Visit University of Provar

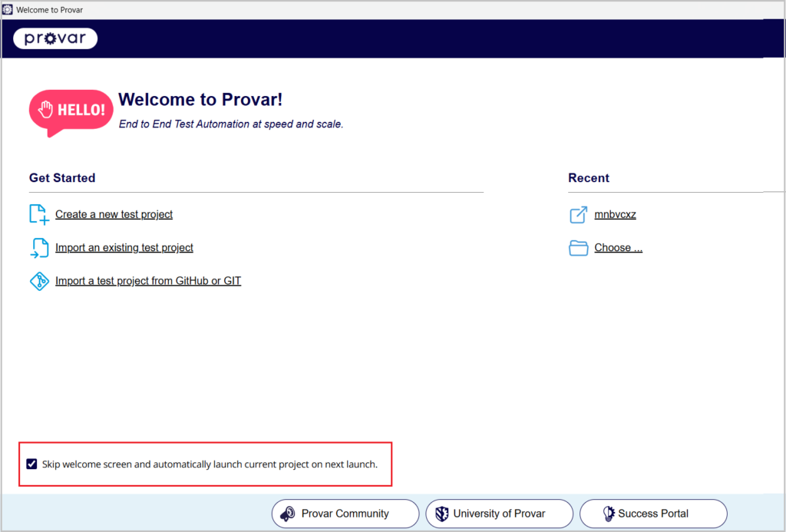[x=499, y=514]
